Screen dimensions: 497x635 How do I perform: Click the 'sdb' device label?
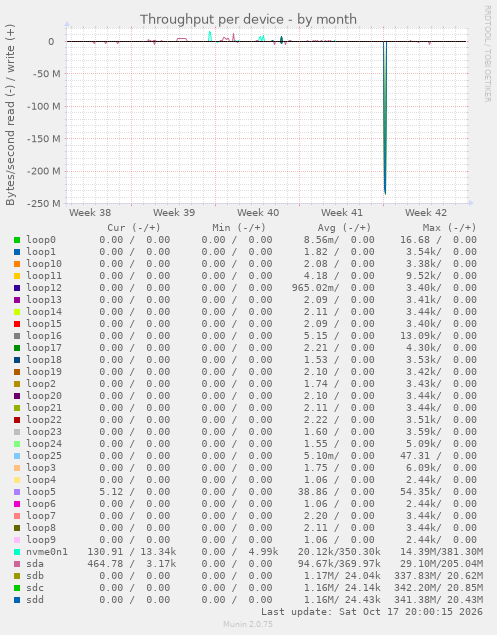pos(35,576)
